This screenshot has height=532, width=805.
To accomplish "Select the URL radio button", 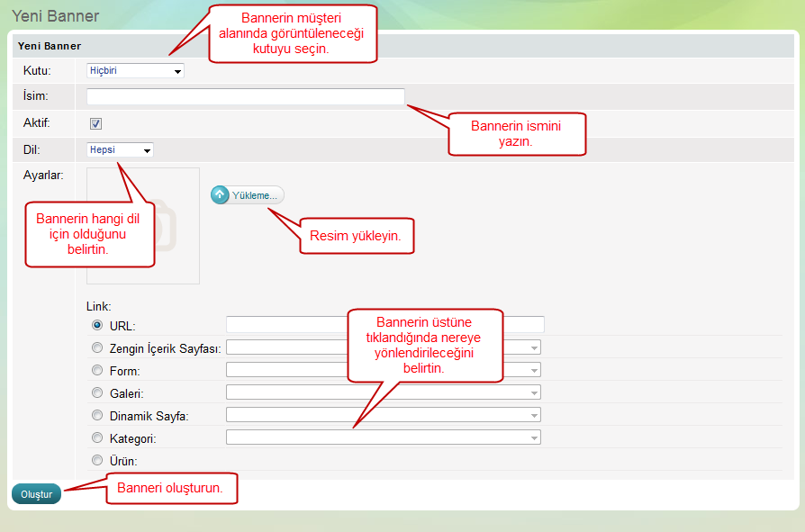I will coord(97,325).
